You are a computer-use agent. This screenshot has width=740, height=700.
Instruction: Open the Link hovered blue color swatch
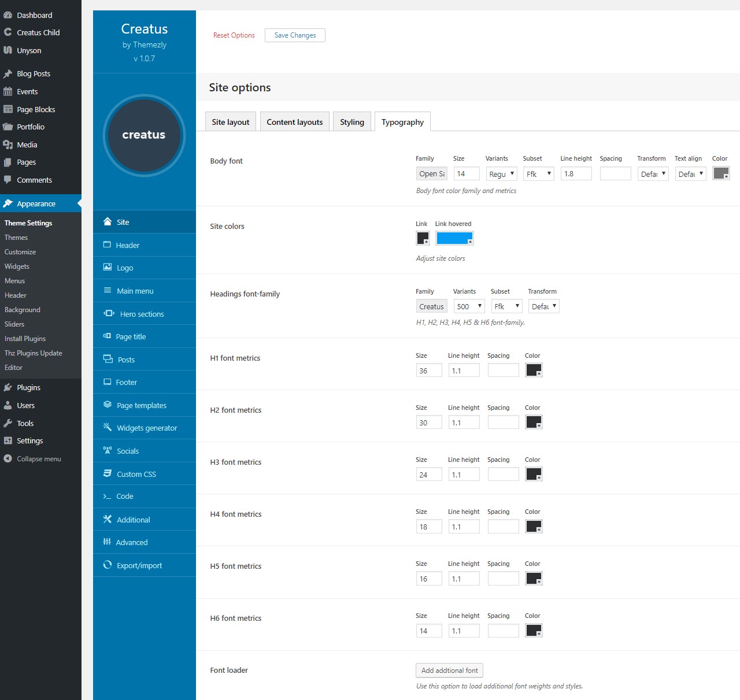454,239
